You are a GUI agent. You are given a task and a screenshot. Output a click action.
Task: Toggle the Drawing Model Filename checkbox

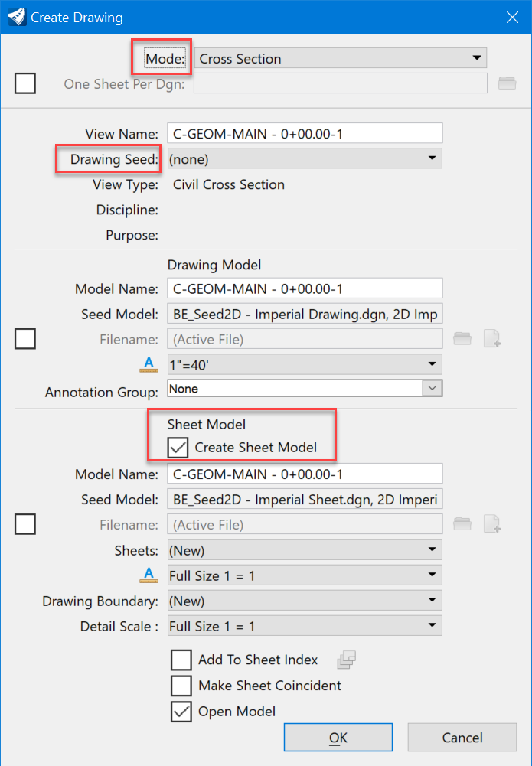[x=25, y=338]
